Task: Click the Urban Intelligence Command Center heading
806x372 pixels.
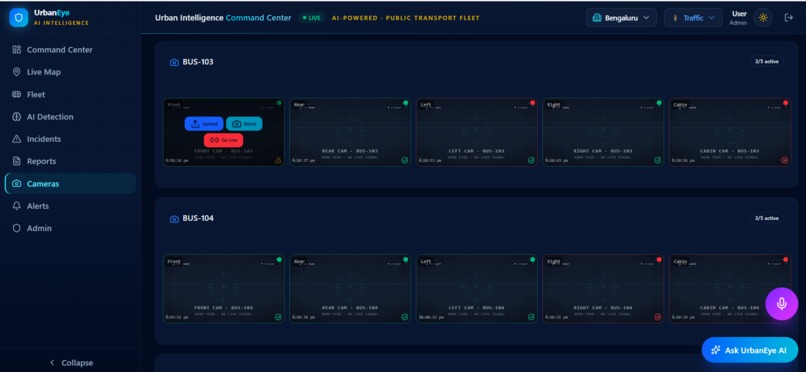Action: (x=223, y=18)
